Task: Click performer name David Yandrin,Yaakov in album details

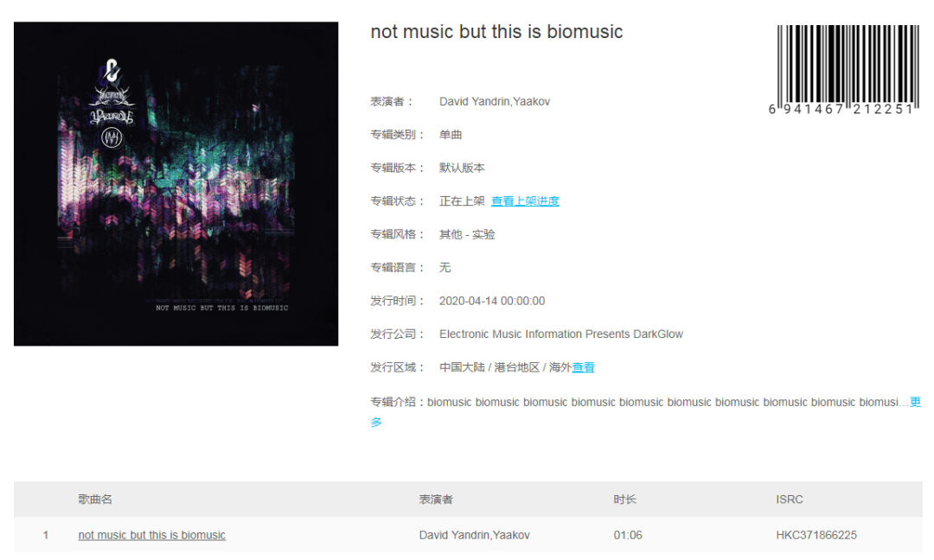Action: click(x=495, y=102)
